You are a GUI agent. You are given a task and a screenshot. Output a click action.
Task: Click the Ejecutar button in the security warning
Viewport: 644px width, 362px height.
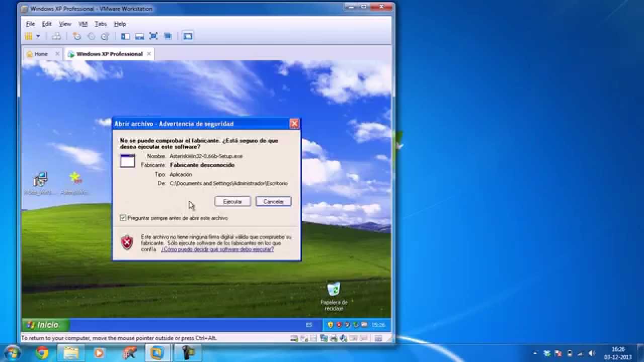coord(232,202)
